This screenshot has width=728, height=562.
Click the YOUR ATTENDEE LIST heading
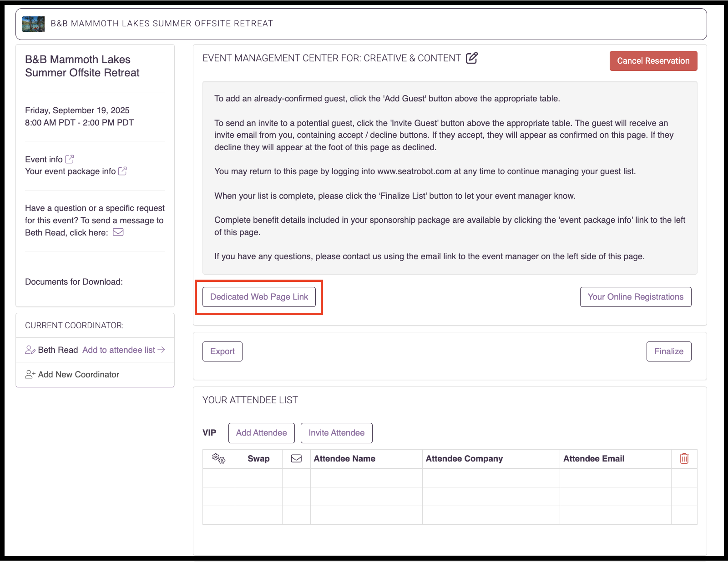250,400
